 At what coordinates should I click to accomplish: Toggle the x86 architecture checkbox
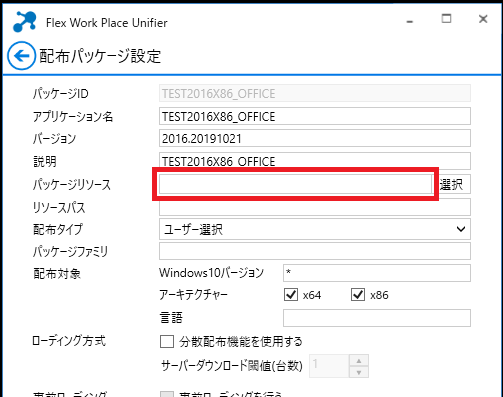[358, 295]
